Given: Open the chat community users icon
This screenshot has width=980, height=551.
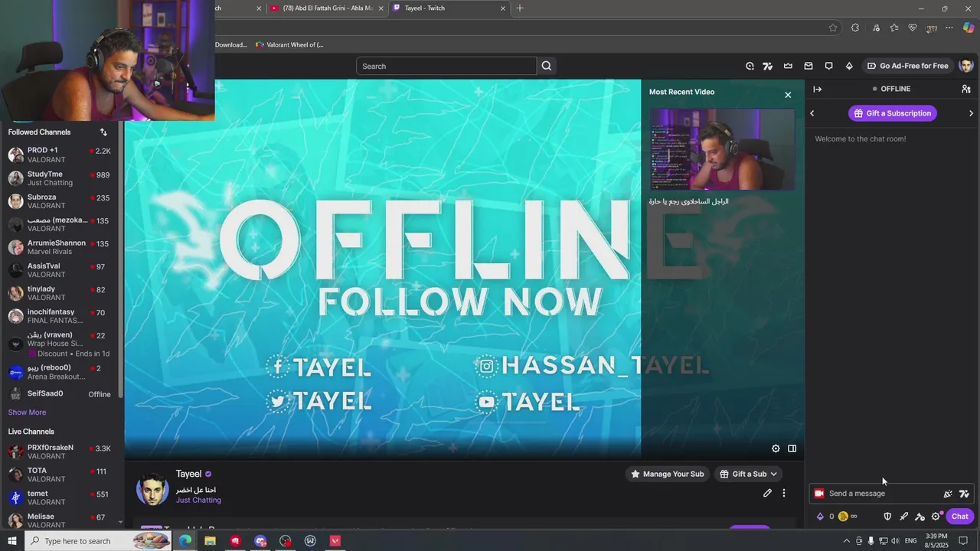Looking at the screenshot, I should tap(966, 89).
